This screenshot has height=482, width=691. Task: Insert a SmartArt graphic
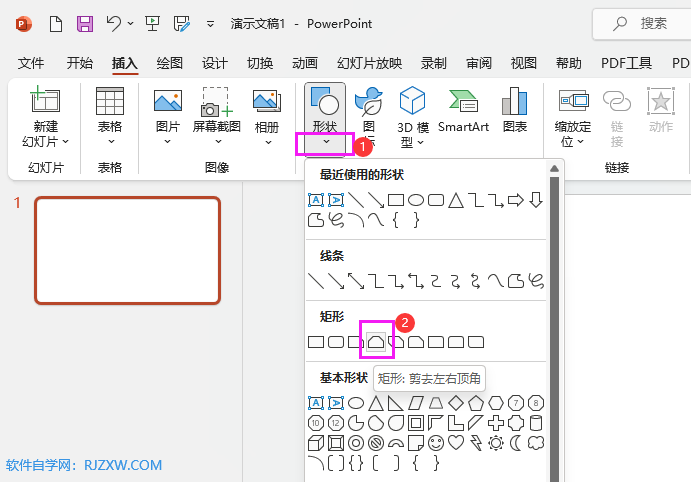(x=463, y=112)
